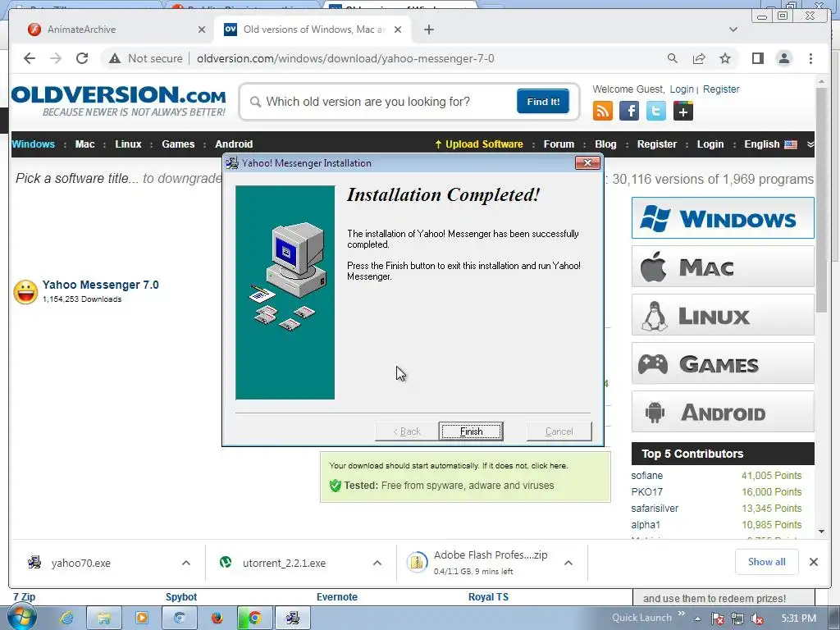Click Login link beside Welcome Guest
The image size is (840, 630).
pos(682,89)
